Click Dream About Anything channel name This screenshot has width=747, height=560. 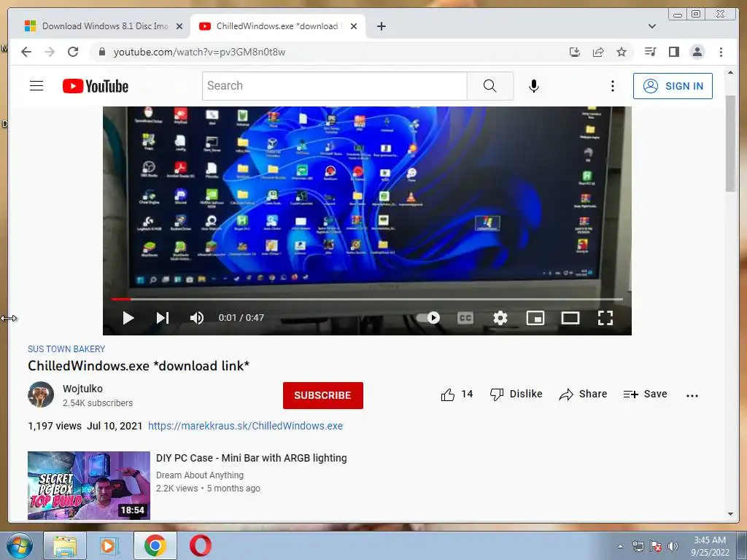(200, 475)
